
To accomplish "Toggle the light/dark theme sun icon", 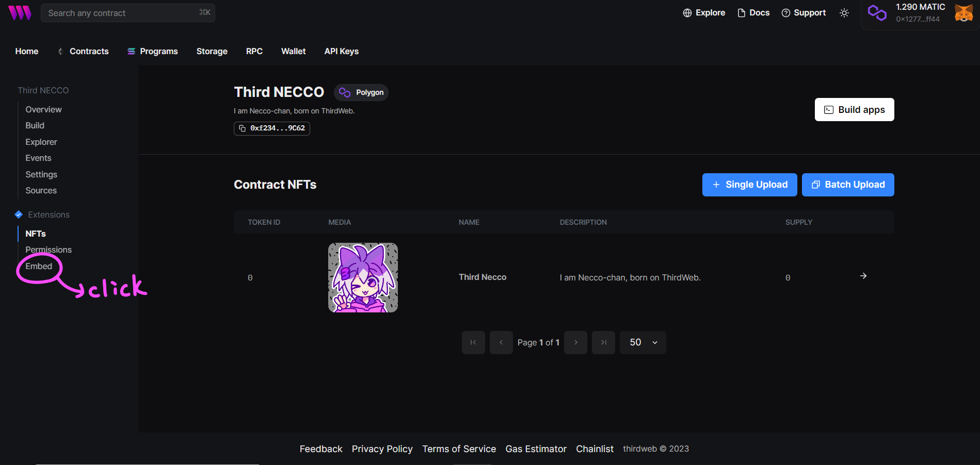I will (x=844, y=13).
